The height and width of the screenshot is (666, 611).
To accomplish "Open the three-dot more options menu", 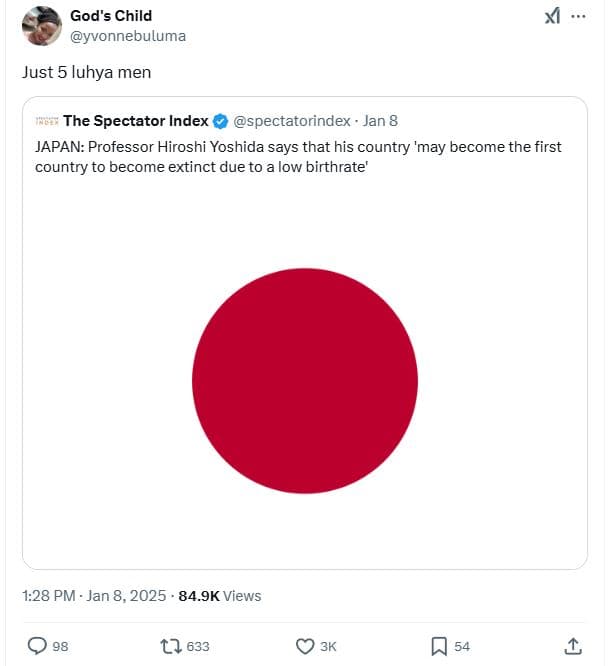I will 578,17.
